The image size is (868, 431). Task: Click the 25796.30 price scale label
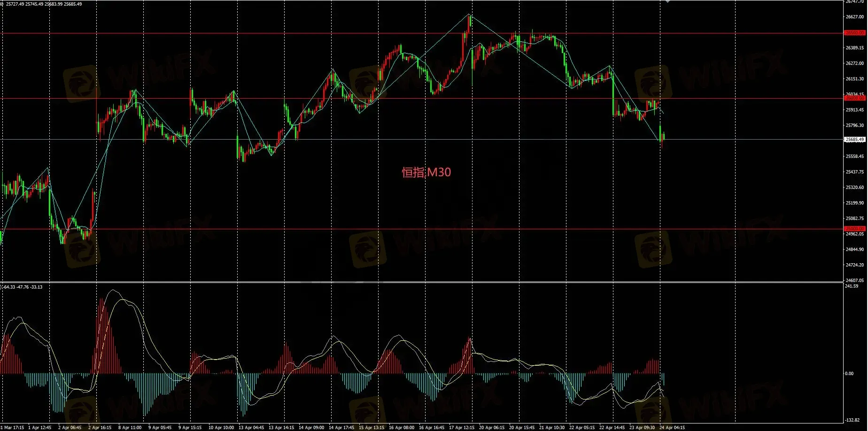pyautogui.click(x=855, y=125)
